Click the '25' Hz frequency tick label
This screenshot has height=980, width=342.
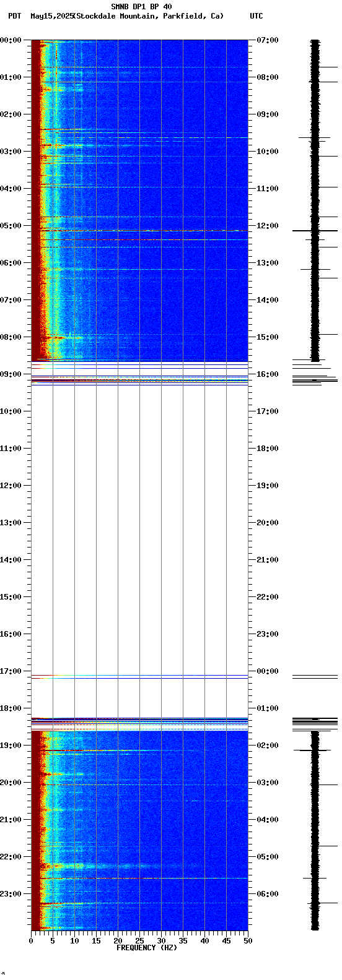click(139, 941)
